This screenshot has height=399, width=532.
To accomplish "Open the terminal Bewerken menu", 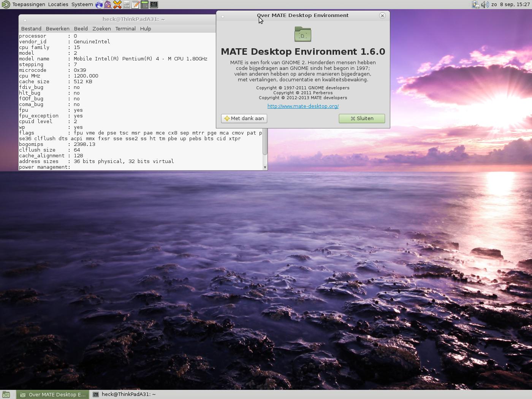I will (58, 28).
